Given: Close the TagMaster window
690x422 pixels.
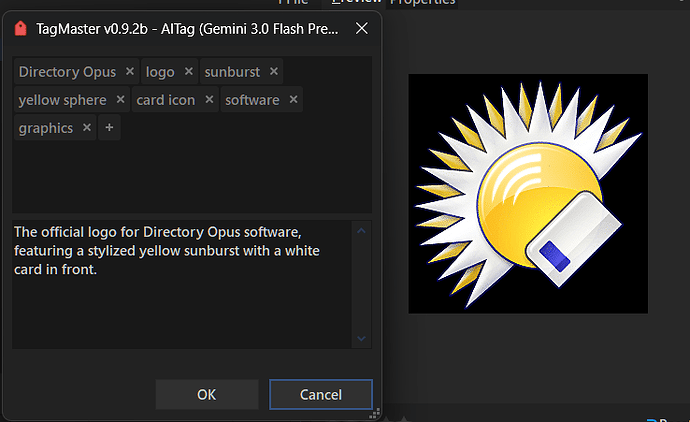Looking at the screenshot, I should pos(361,29).
